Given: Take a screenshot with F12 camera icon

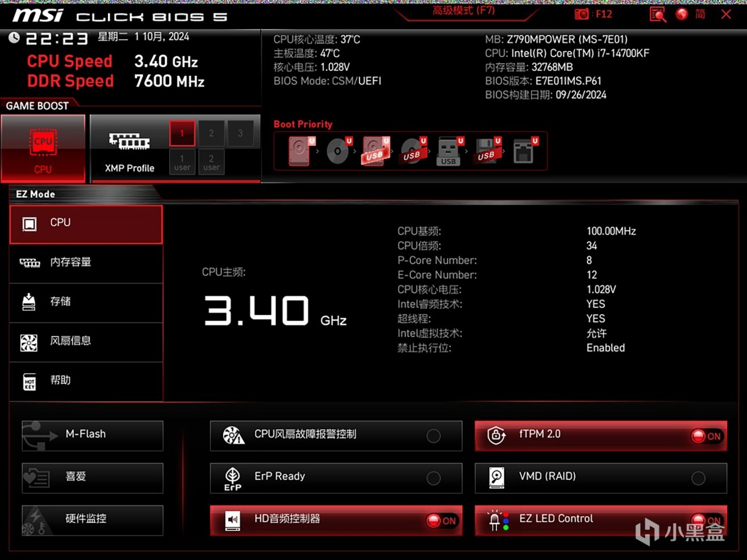Looking at the screenshot, I should coord(582,14).
